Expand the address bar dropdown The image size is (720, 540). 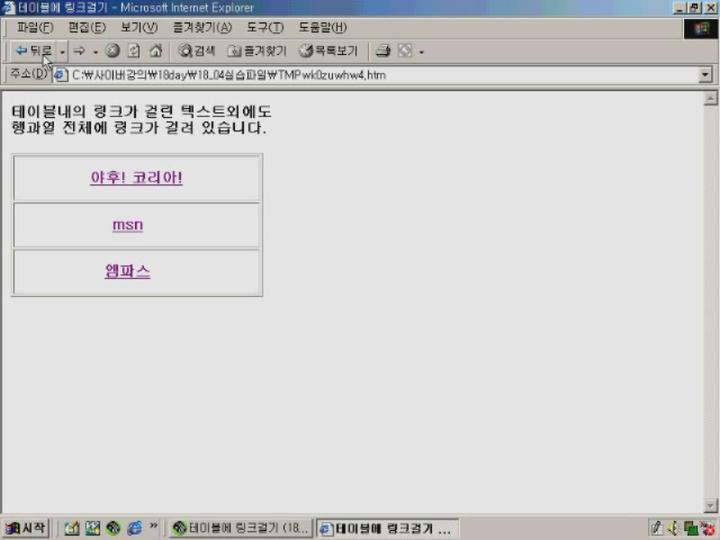coord(705,75)
